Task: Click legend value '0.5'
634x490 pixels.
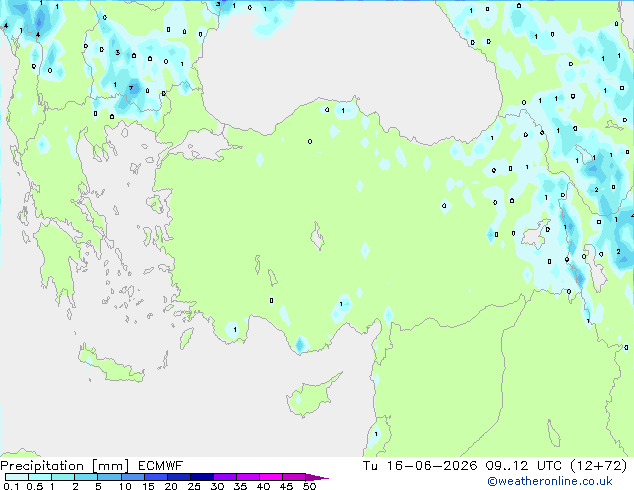Action: coord(35,486)
